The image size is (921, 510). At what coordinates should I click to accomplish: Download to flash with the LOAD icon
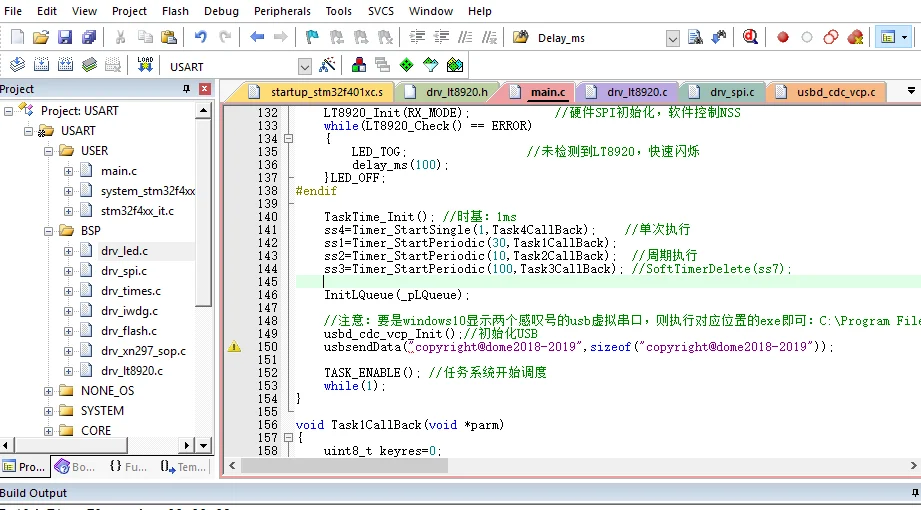[145, 65]
